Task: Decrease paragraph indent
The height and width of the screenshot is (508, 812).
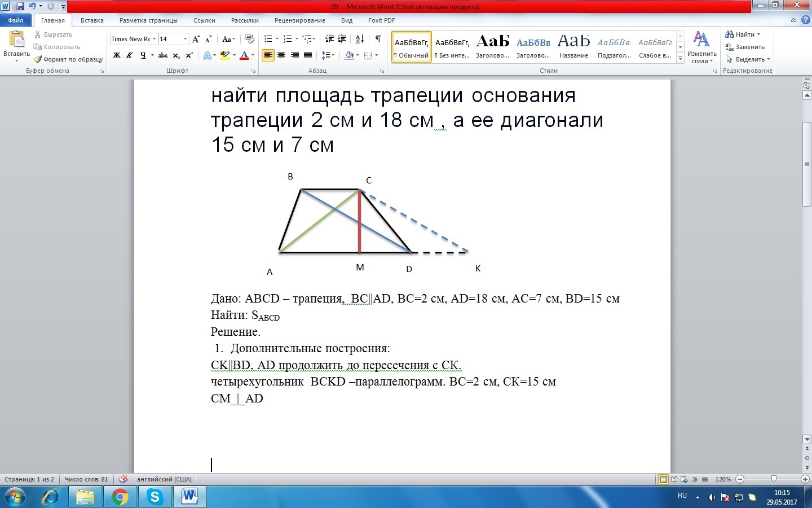Action: [330, 39]
